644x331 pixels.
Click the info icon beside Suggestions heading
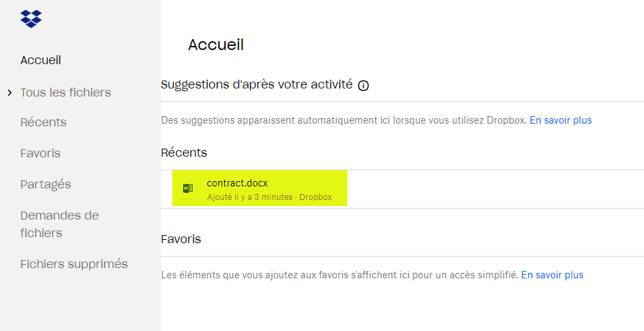pyautogui.click(x=363, y=86)
